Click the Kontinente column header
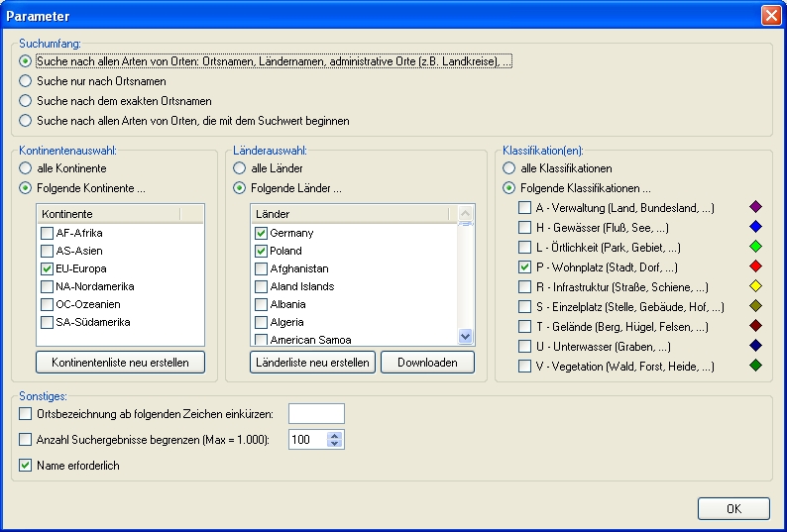Screen dimensions: 787x532 click(109, 214)
